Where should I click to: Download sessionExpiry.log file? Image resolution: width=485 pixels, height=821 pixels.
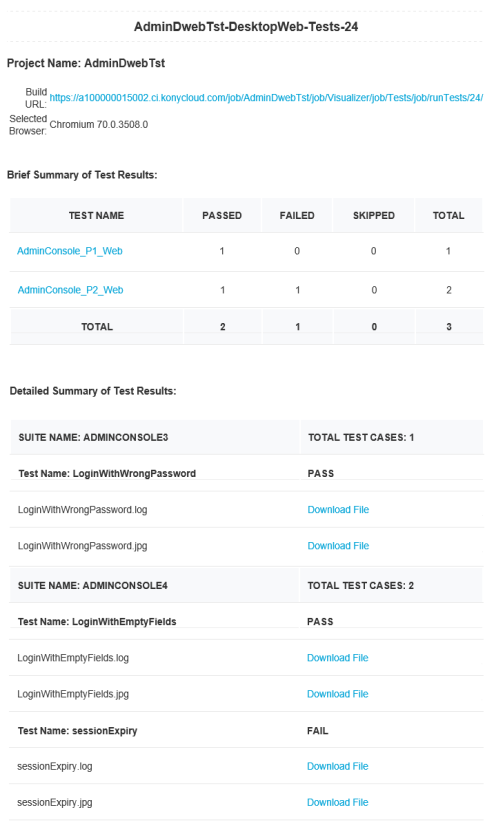pyautogui.click(x=337, y=766)
